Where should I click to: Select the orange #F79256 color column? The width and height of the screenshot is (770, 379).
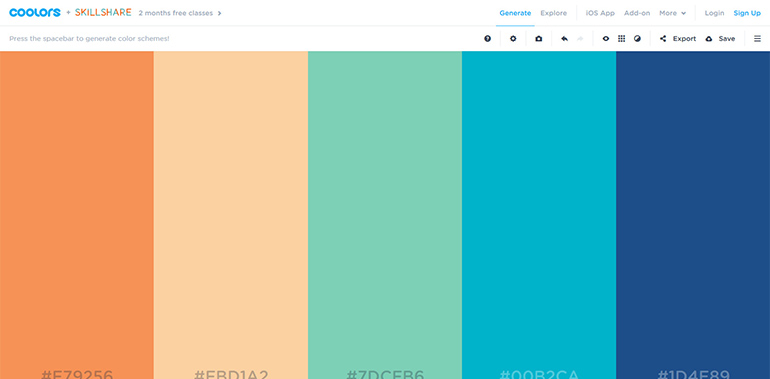[x=77, y=215]
